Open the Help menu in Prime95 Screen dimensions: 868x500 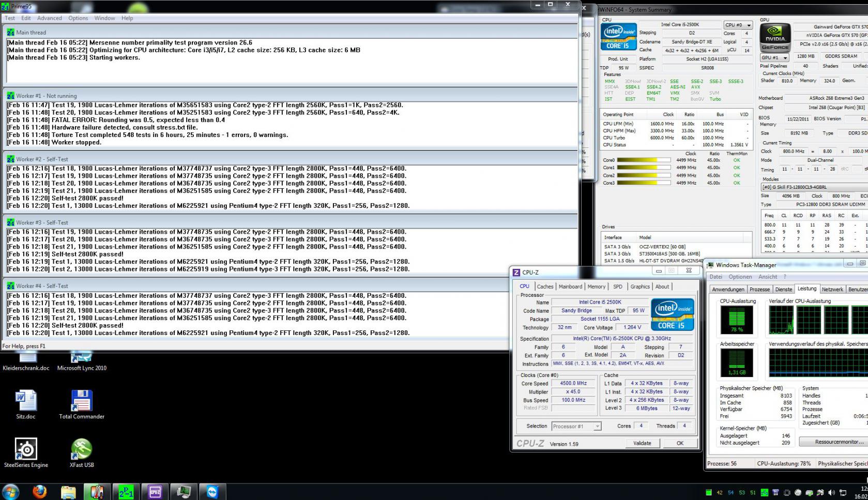(x=127, y=18)
